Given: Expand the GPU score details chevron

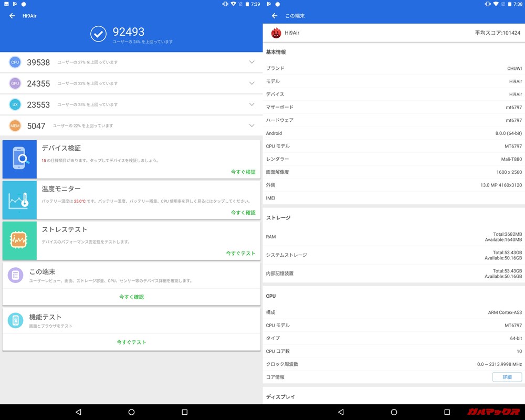Looking at the screenshot, I should pos(251,83).
